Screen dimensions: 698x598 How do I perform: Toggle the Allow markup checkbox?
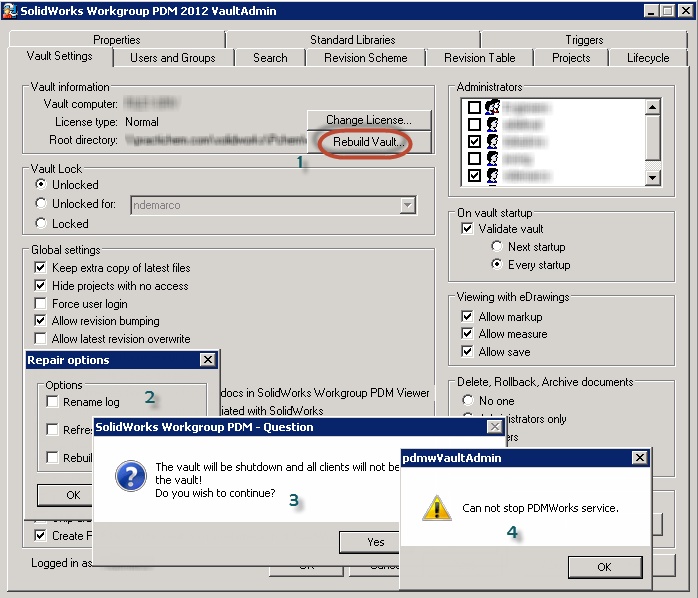pyautogui.click(x=467, y=317)
